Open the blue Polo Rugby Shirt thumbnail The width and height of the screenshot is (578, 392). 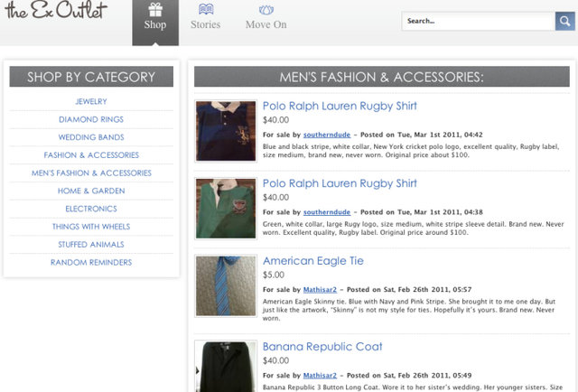click(x=226, y=131)
